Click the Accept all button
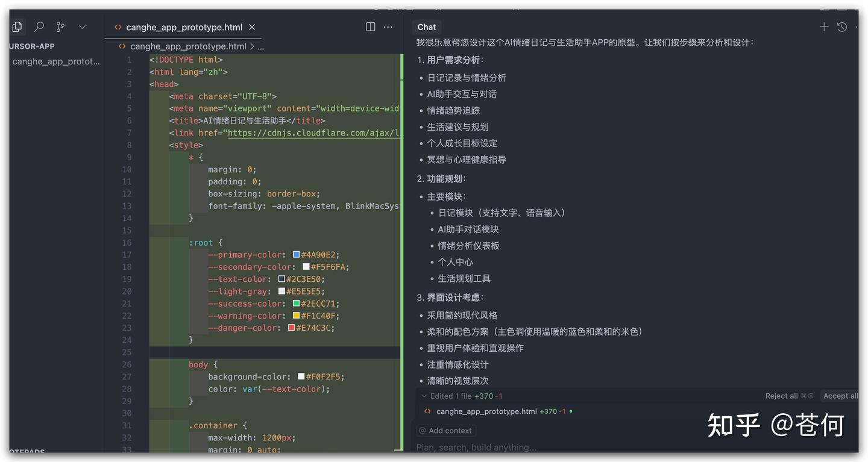The width and height of the screenshot is (868, 462). (841, 396)
